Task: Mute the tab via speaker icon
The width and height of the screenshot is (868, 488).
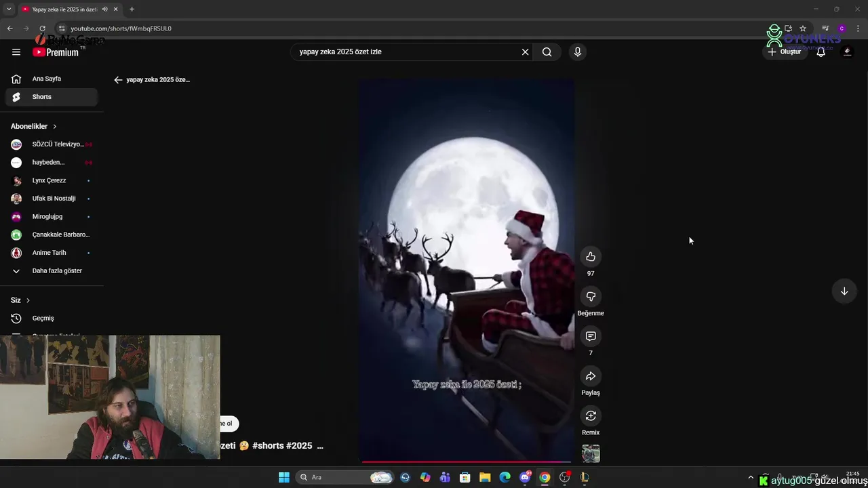Action: [x=104, y=9]
